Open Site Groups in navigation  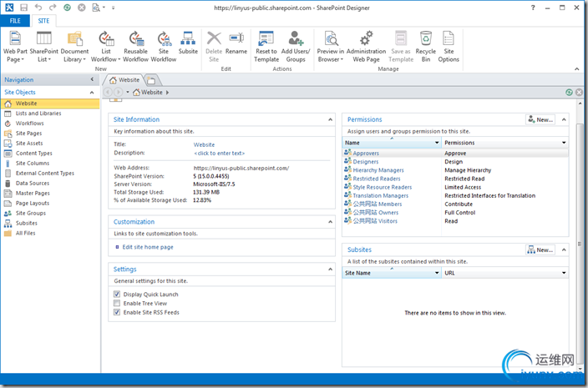click(x=31, y=213)
